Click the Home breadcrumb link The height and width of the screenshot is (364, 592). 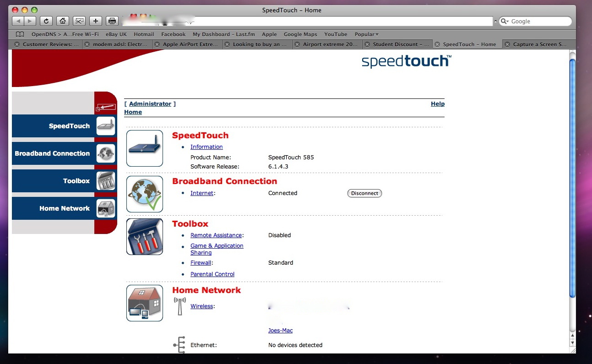(x=133, y=112)
